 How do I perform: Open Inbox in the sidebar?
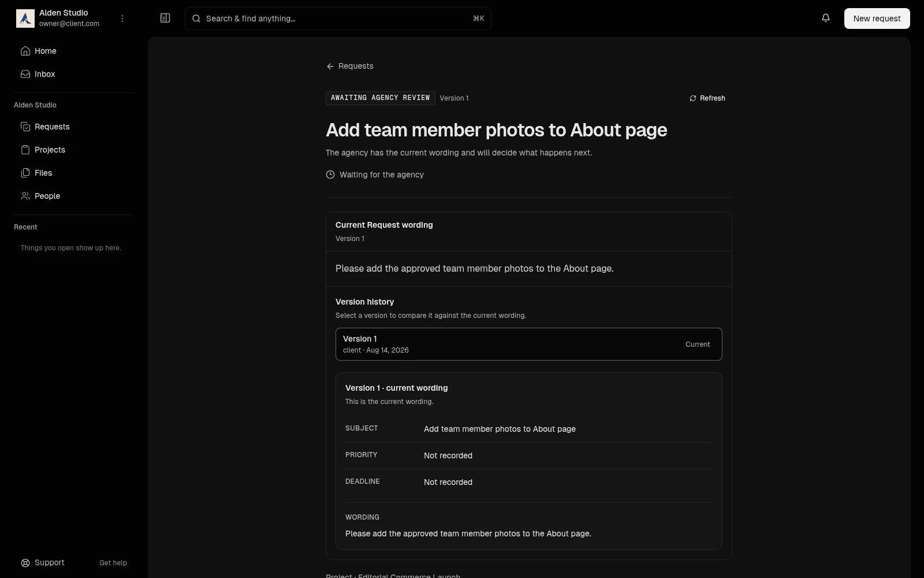74,74
